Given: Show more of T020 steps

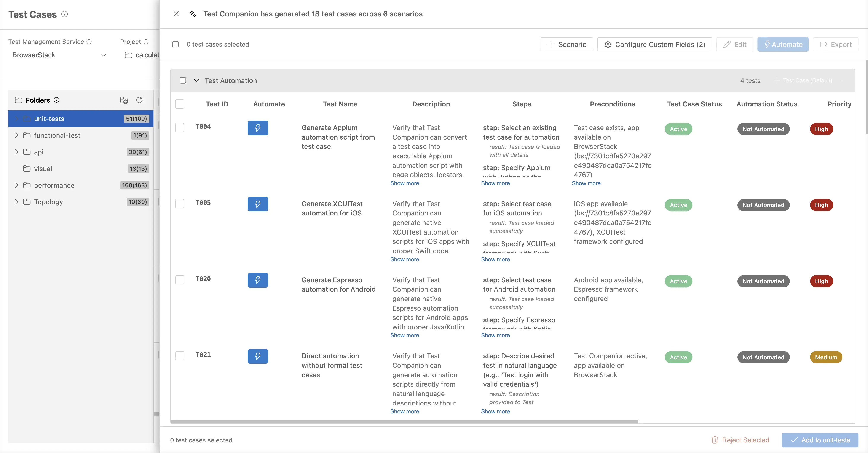Looking at the screenshot, I should coord(495,335).
